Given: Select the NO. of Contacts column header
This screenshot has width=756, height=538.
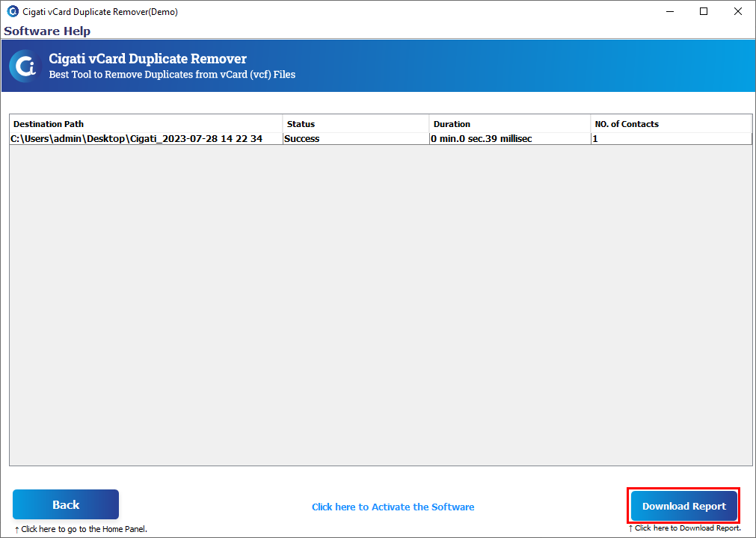Looking at the screenshot, I should coord(671,124).
